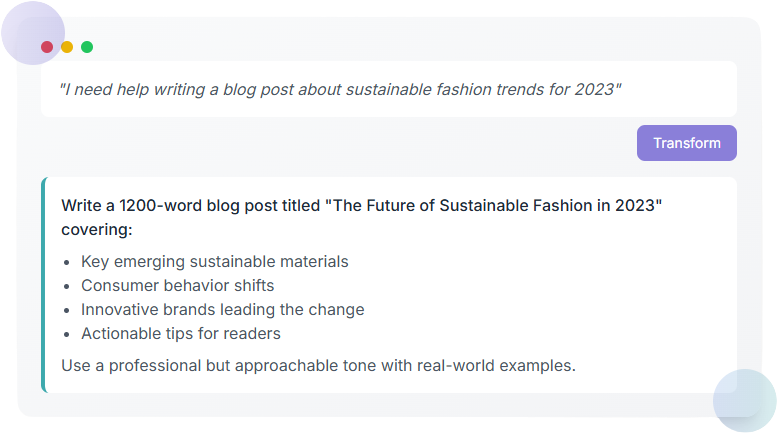This screenshot has width=781, height=434.
Task: Click the word "covering:" in the output
Action: point(97,230)
